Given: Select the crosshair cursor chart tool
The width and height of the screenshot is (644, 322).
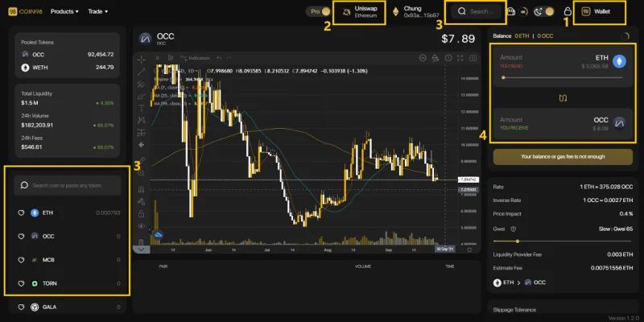Looking at the screenshot, I should [x=142, y=60].
